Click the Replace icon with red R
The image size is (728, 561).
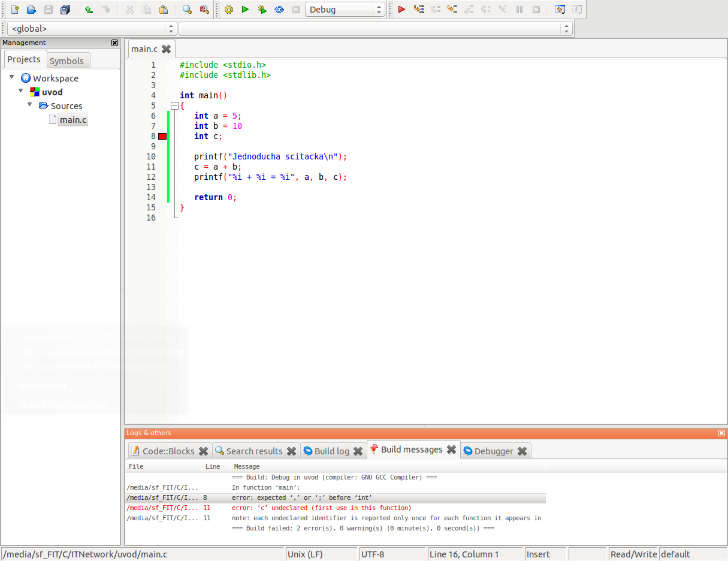(x=203, y=9)
